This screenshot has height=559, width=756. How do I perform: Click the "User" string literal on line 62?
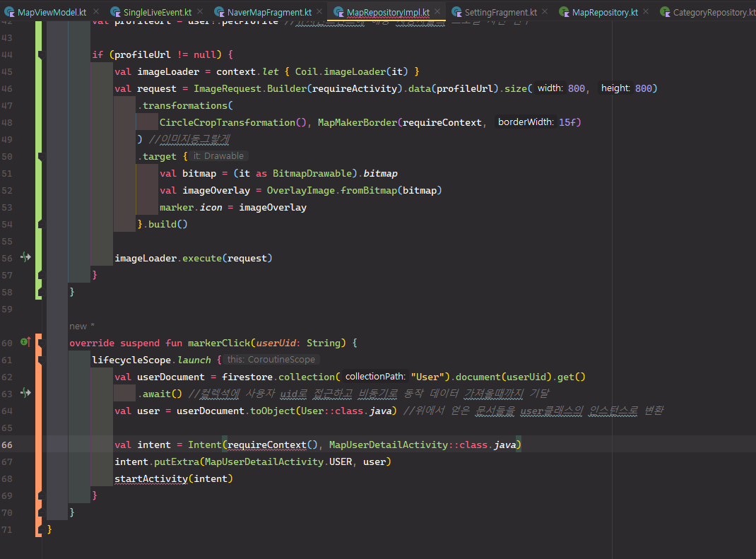(x=427, y=377)
